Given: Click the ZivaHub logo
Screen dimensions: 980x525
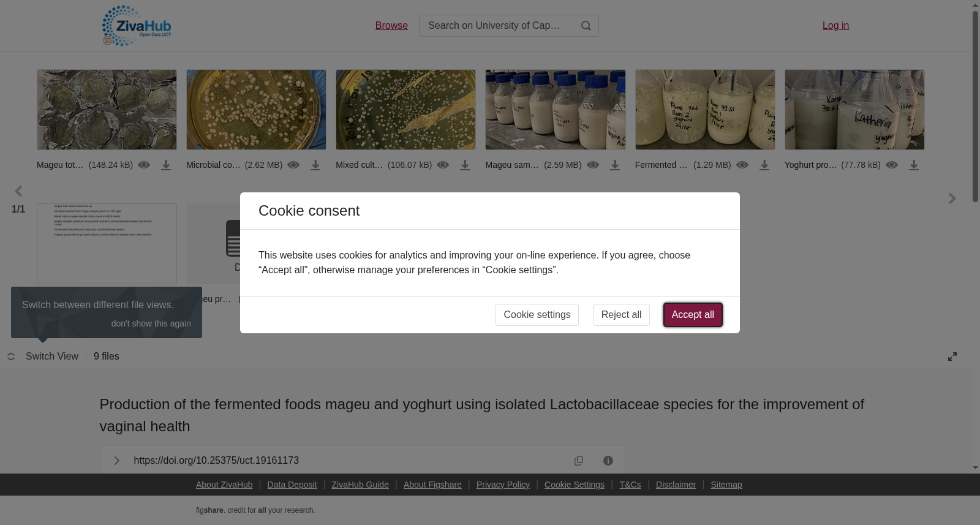Looking at the screenshot, I should pos(137,26).
